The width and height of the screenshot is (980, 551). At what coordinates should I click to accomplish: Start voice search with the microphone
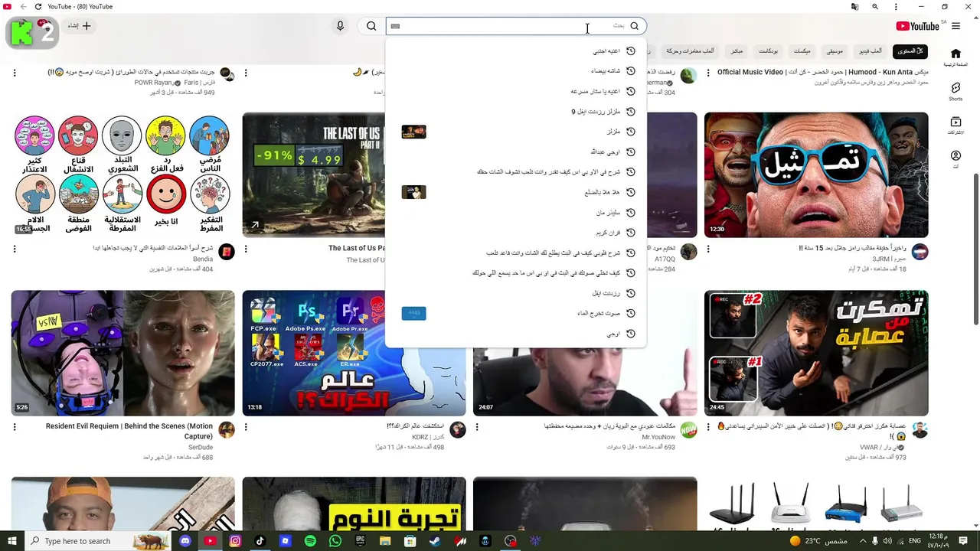point(340,26)
